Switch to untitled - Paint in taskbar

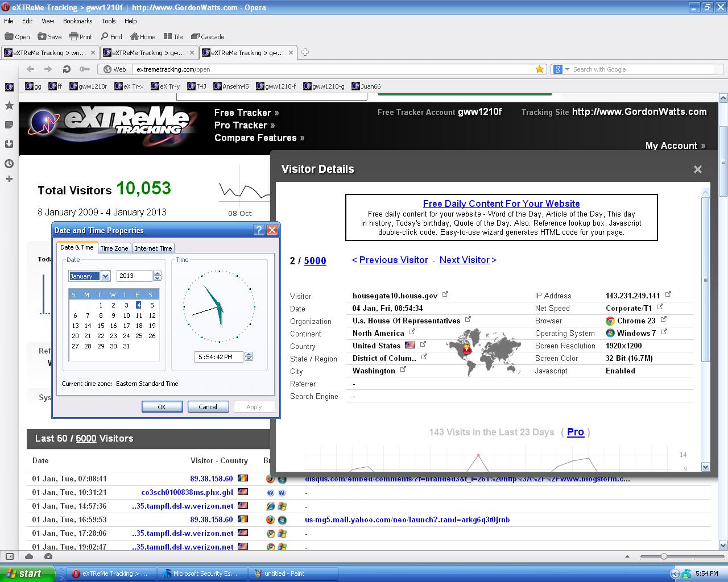(x=293, y=573)
